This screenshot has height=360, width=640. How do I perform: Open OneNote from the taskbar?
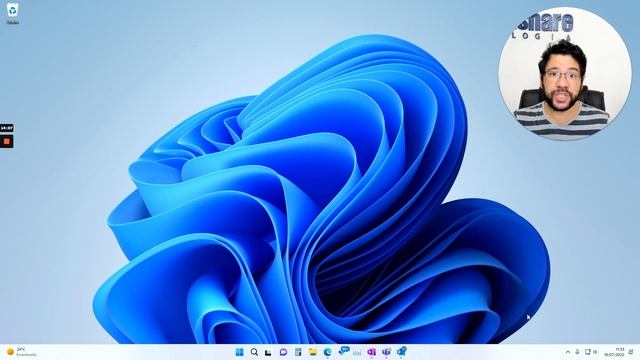tap(371, 352)
